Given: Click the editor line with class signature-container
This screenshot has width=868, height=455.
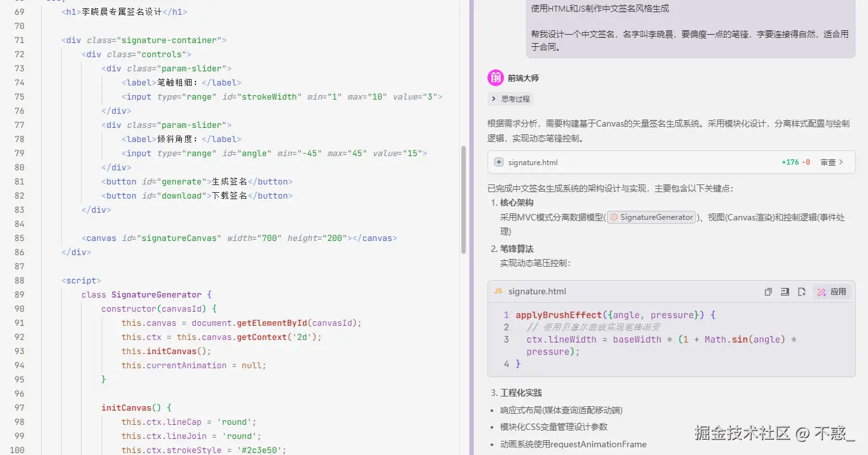Looking at the screenshot, I should (x=144, y=40).
